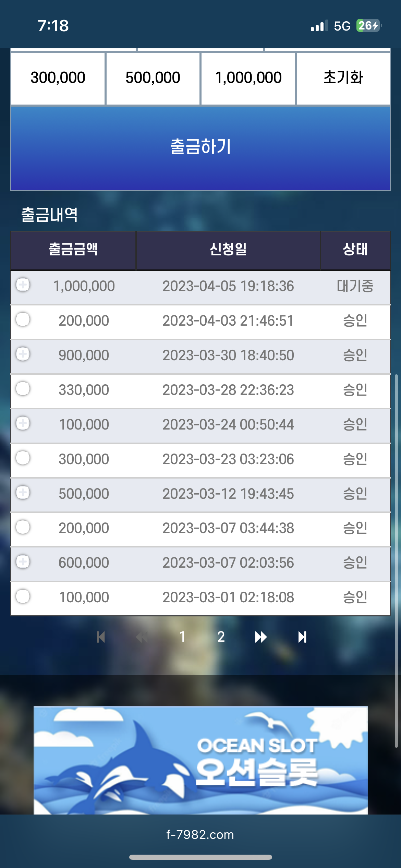This screenshot has width=401, height=868.
Task: Open page 1 of withdrawal history
Action: pyautogui.click(x=182, y=637)
